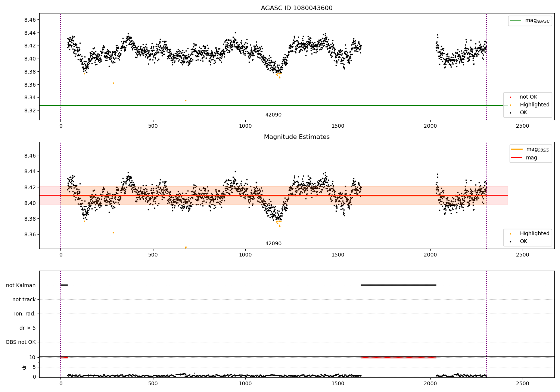560x392 pixels.
Task: Select the 'dr > 5' y-axis label
Action: pyautogui.click(x=28, y=328)
